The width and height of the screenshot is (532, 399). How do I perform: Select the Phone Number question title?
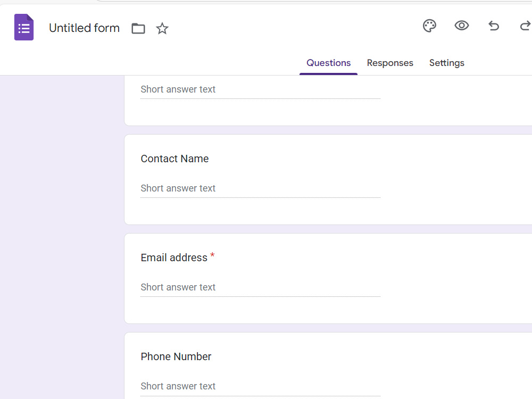pyautogui.click(x=176, y=356)
